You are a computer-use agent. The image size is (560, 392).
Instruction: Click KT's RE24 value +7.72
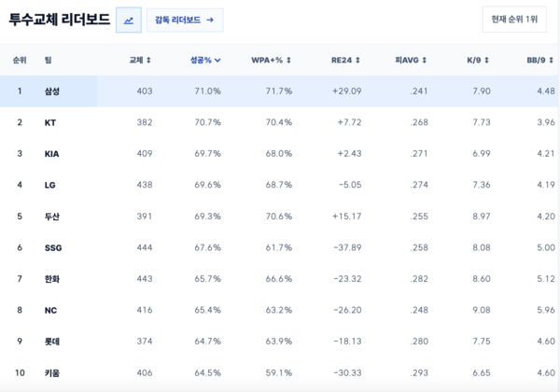pos(349,122)
